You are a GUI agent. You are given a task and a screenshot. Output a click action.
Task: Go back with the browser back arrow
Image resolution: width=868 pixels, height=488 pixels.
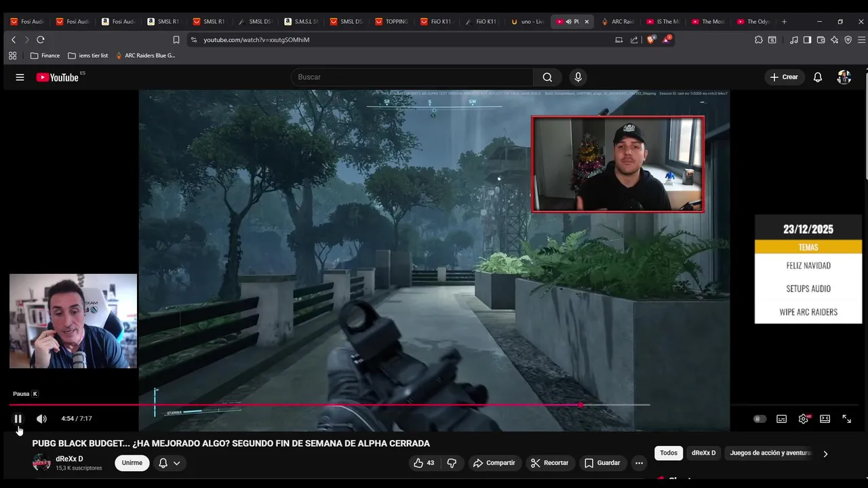pyautogui.click(x=13, y=40)
